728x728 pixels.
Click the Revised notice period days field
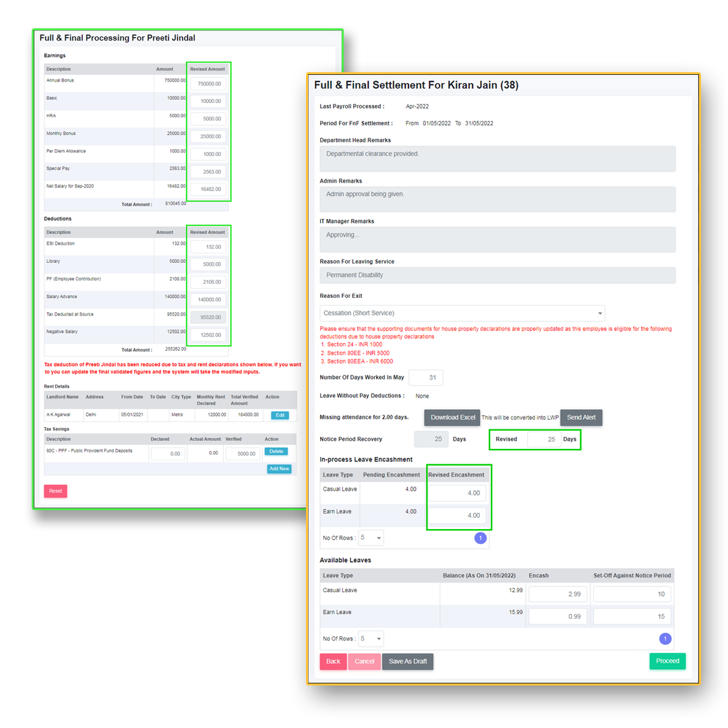coord(543,439)
